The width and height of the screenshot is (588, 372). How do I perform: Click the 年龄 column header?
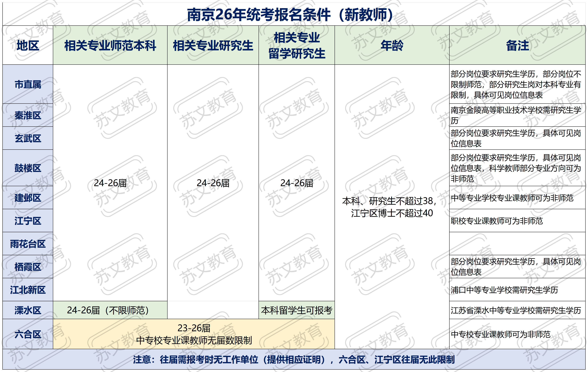pyautogui.click(x=392, y=45)
